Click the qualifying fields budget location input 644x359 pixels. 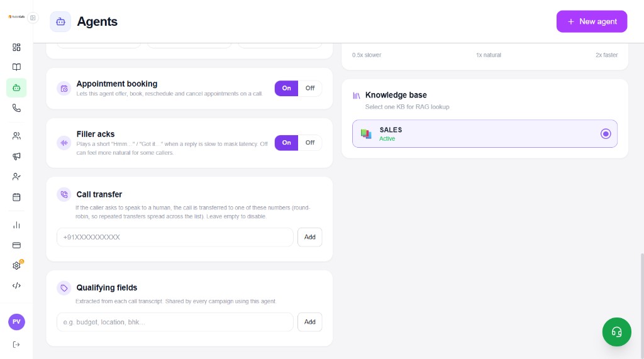click(175, 322)
